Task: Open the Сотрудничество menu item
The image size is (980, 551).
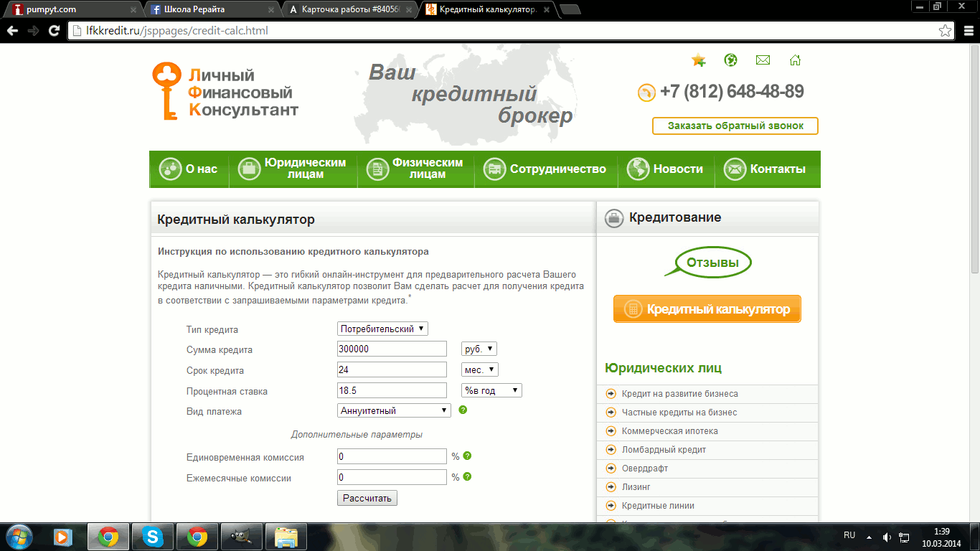Action: (545, 169)
